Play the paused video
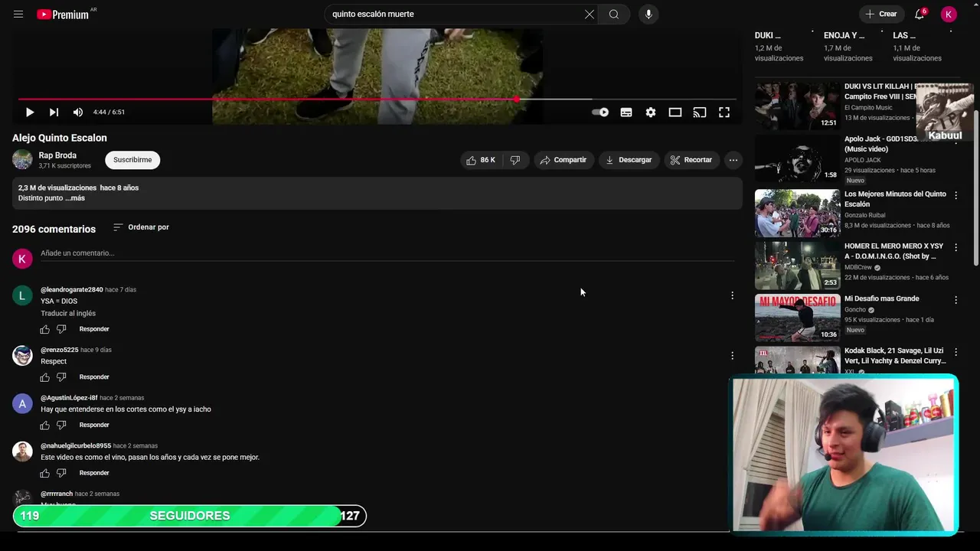 pos(30,112)
